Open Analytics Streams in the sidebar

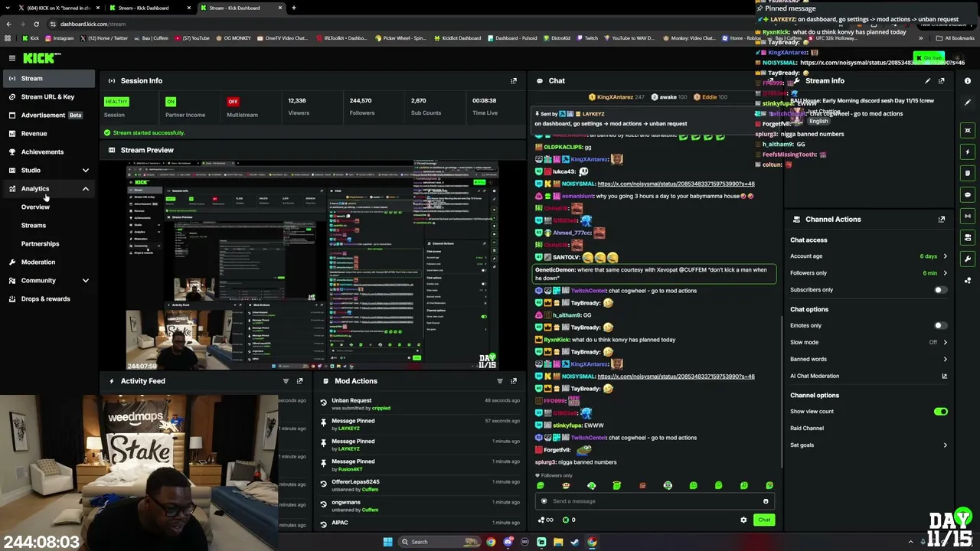coord(34,225)
